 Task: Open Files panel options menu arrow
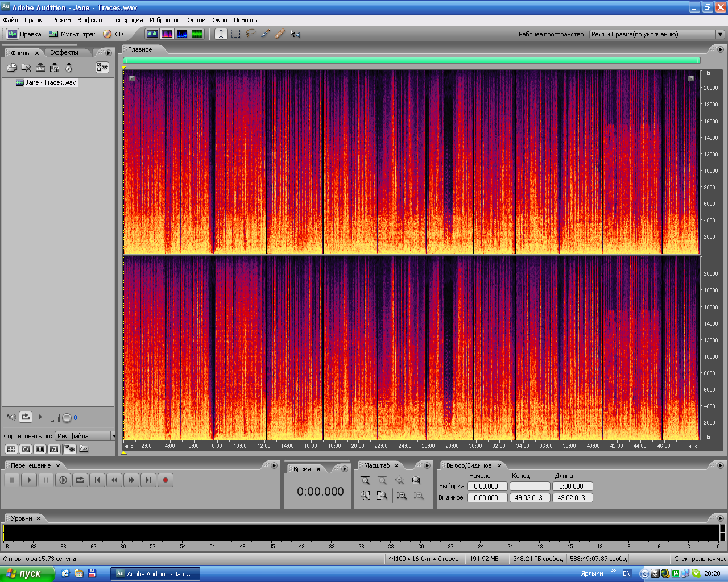(x=109, y=53)
